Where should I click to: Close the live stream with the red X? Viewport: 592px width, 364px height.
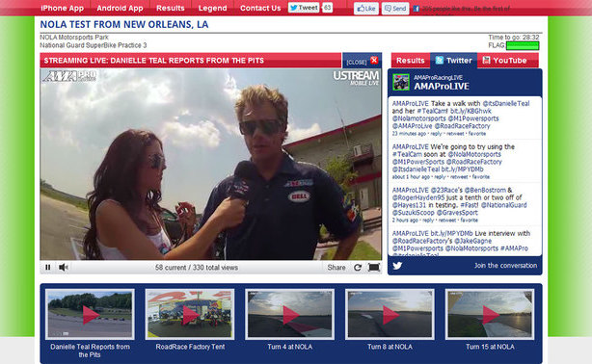click(x=374, y=61)
